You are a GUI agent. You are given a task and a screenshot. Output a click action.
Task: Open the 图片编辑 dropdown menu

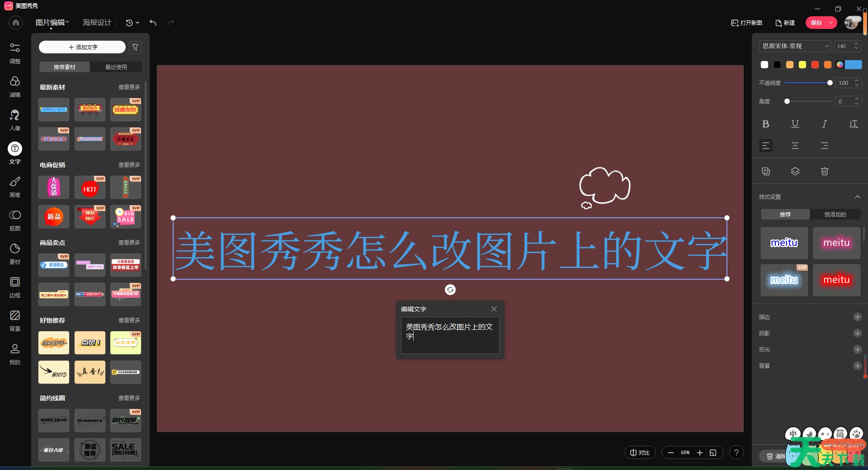(x=52, y=23)
